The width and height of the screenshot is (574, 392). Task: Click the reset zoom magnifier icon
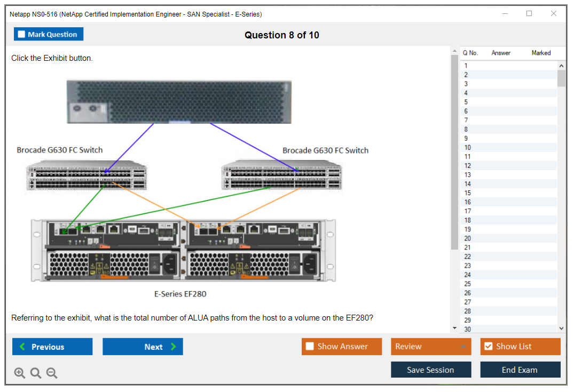coord(36,373)
